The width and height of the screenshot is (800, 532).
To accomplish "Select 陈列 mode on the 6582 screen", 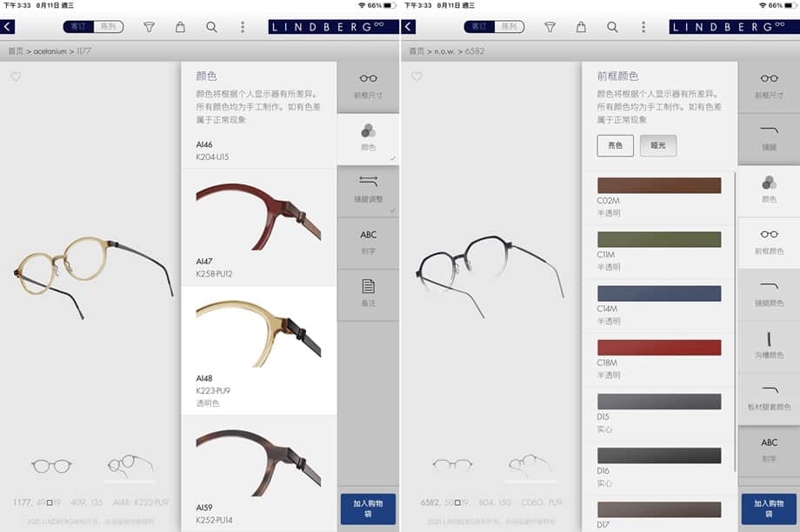I will (510, 27).
